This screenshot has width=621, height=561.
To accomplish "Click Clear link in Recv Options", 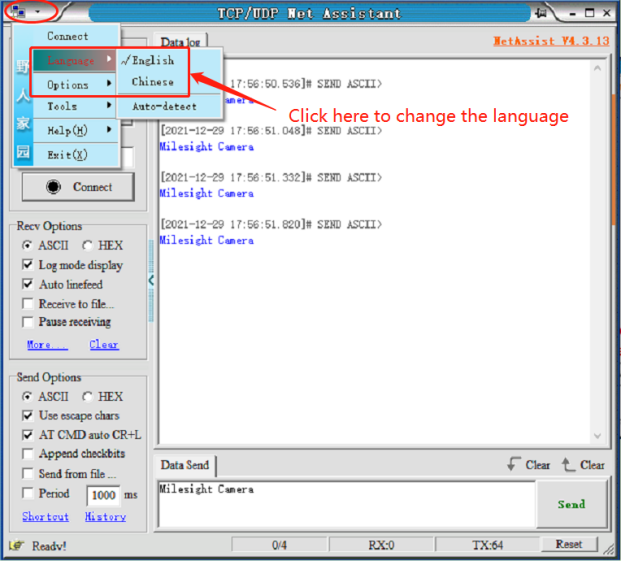I will pyautogui.click(x=104, y=344).
